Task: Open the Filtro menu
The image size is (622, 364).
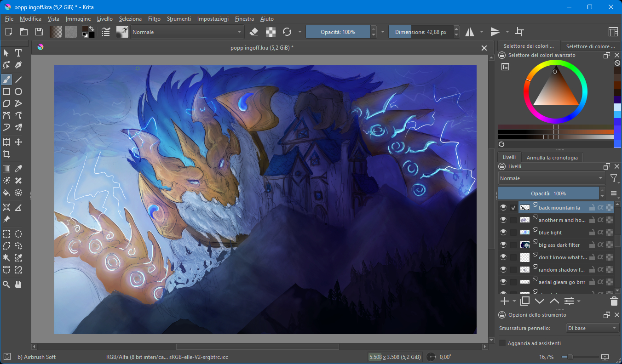Action: click(154, 19)
